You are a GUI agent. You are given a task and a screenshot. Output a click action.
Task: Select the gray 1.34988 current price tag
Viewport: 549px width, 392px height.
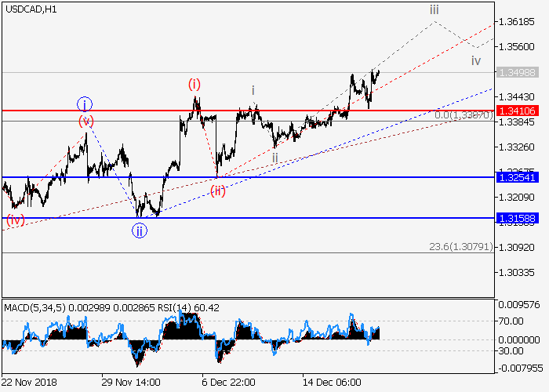point(515,72)
